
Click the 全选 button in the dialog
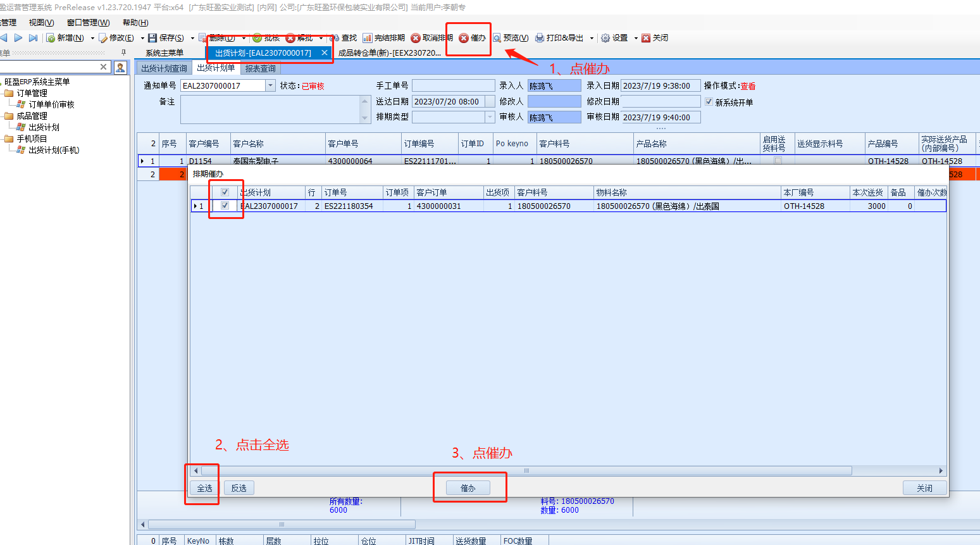[x=204, y=488]
